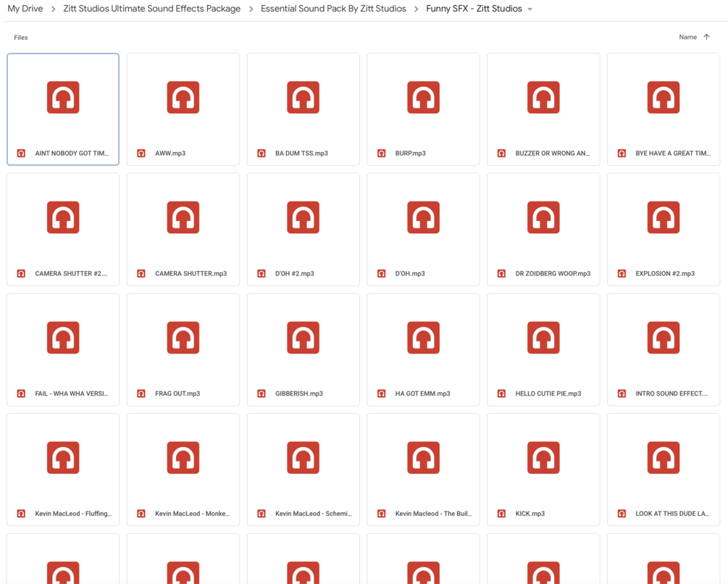Click the GIBBERISH.mp3 file name

point(299,393)
